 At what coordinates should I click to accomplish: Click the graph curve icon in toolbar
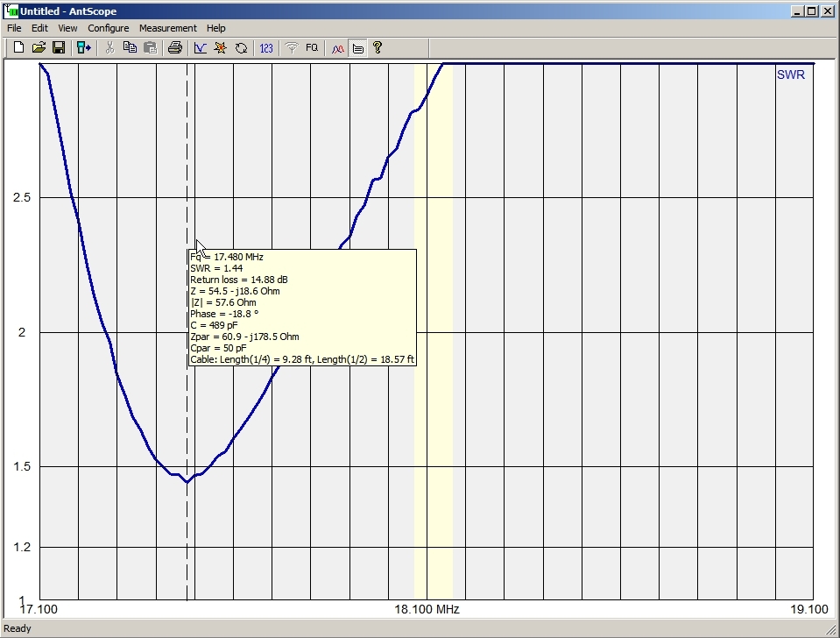click(201, 47)
